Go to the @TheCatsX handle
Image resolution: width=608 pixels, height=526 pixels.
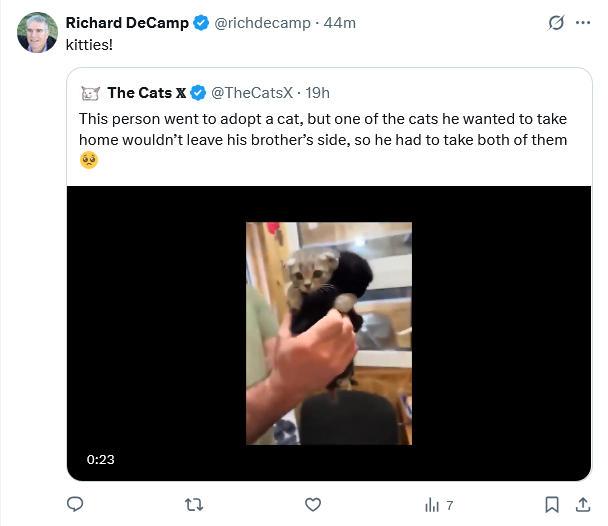coord(251,93)
